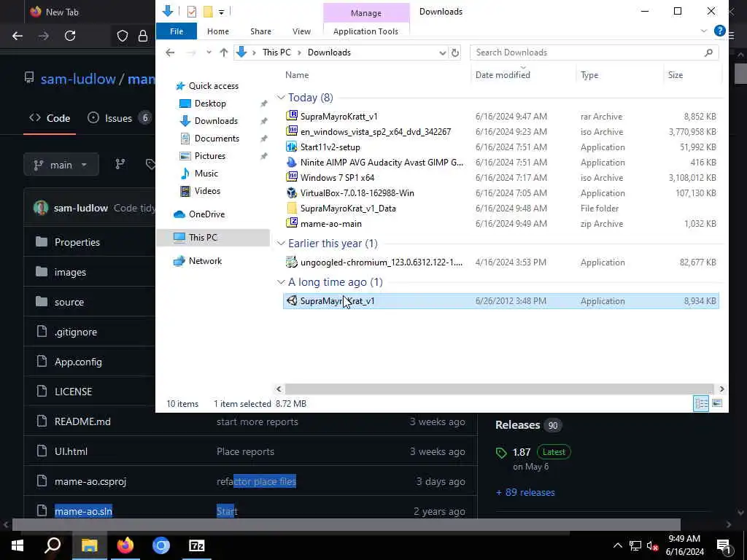Open taskbar search
Image resolution: width=747 pixels, height=560 pixels.
point(53,545)
